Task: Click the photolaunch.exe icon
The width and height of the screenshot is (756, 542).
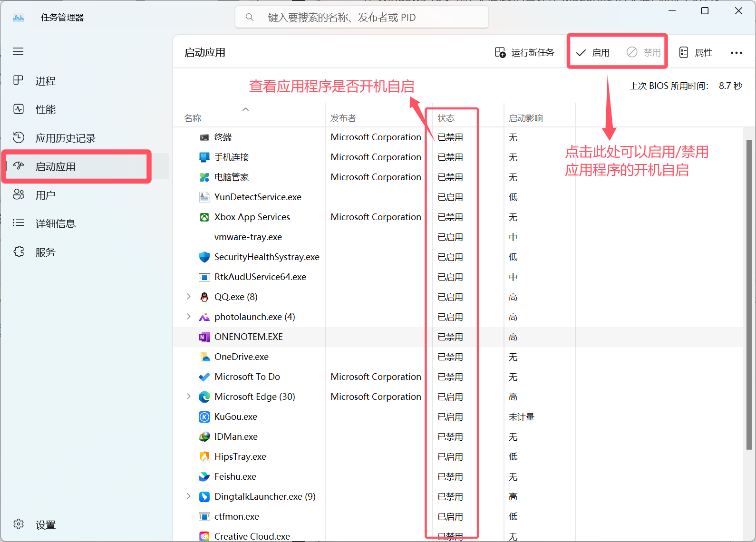Action: coord(204,317)
